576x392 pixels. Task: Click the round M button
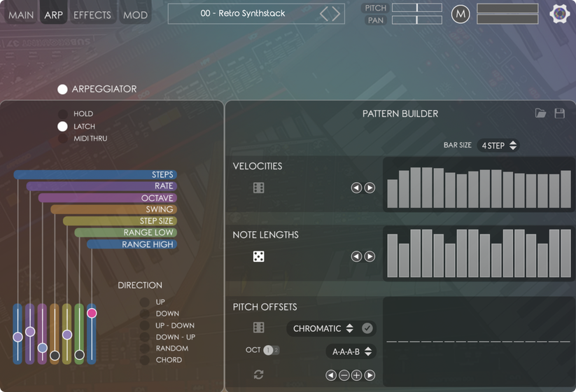(460, 14)
